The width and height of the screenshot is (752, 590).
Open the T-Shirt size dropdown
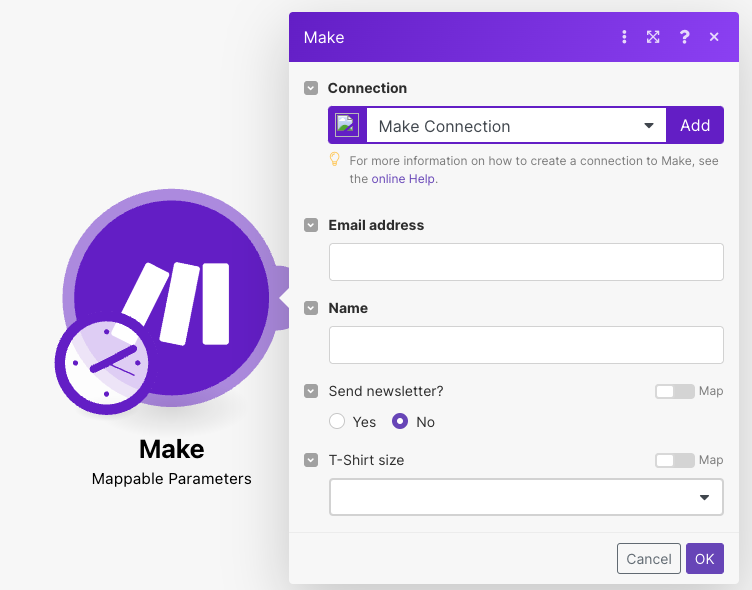coord(526,497)
